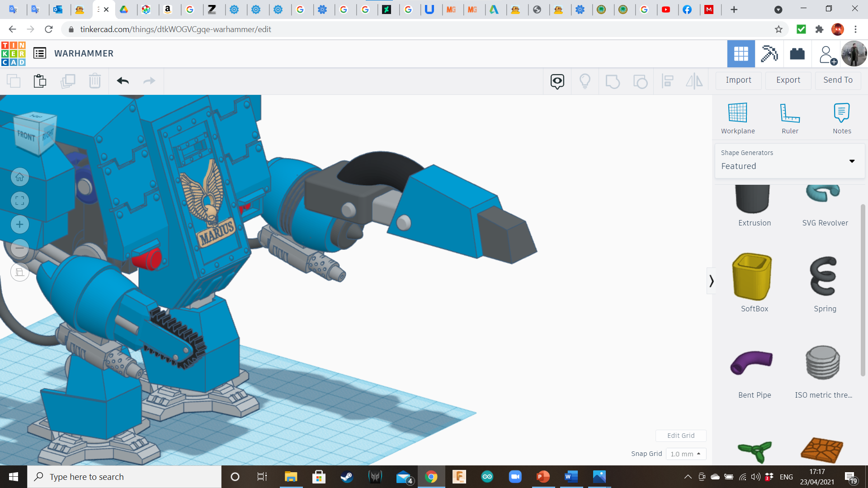Open Steam from the taskbar
This screenshot has width=868, height=488.
[347, 477]
